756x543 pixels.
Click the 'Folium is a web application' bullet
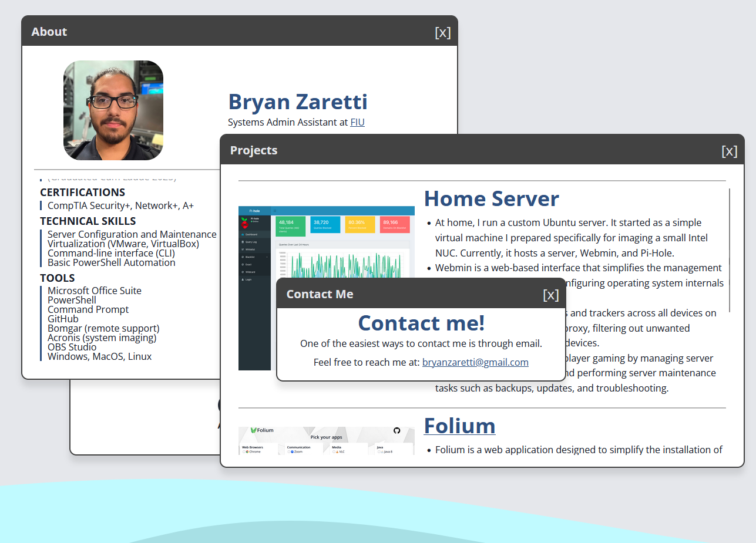point(579,450)
